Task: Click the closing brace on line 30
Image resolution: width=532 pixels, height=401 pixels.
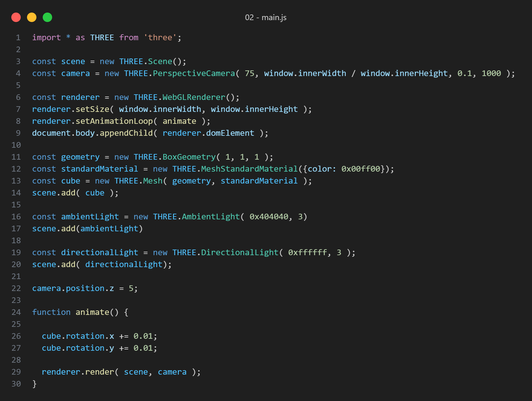Action: click(35, 384)
